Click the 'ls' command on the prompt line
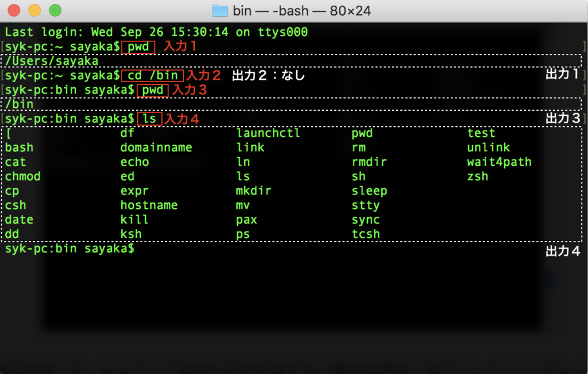The image size is (588, 374). pos(149,119)
